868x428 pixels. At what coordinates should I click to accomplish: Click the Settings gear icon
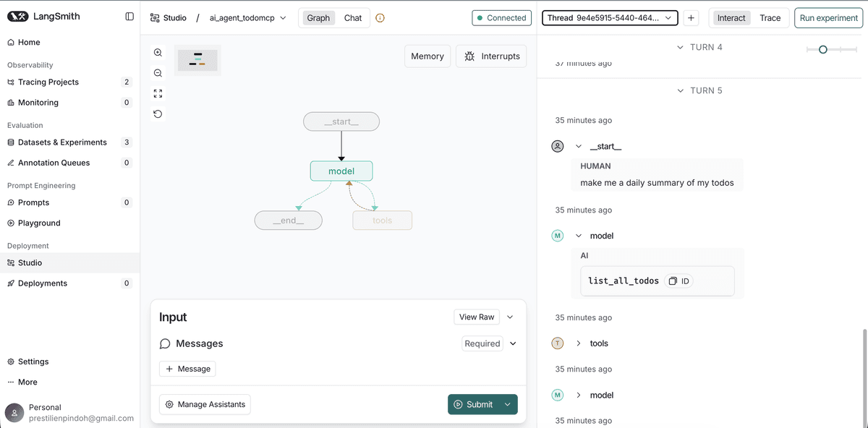11,361
